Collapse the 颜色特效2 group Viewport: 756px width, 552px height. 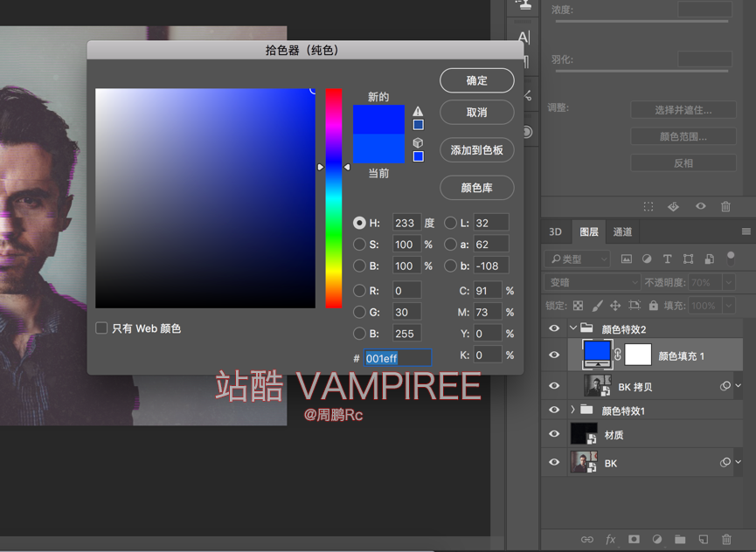(x=572, y=328)
